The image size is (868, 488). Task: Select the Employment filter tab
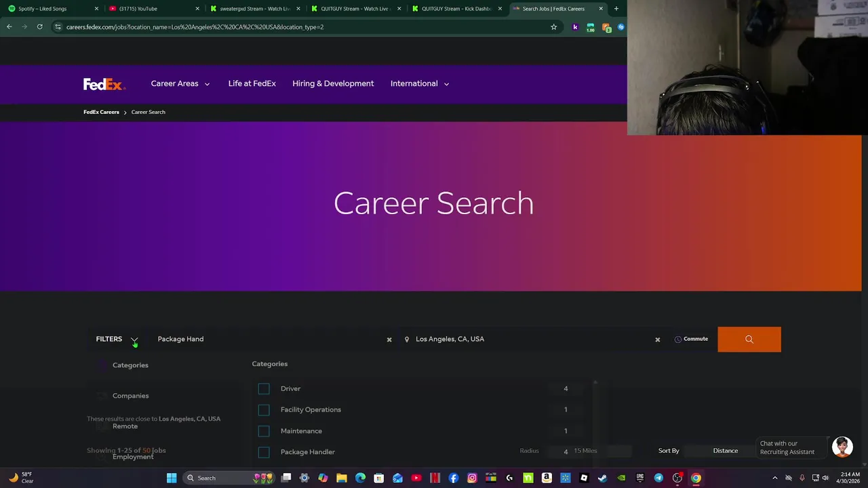click(133, 457)
